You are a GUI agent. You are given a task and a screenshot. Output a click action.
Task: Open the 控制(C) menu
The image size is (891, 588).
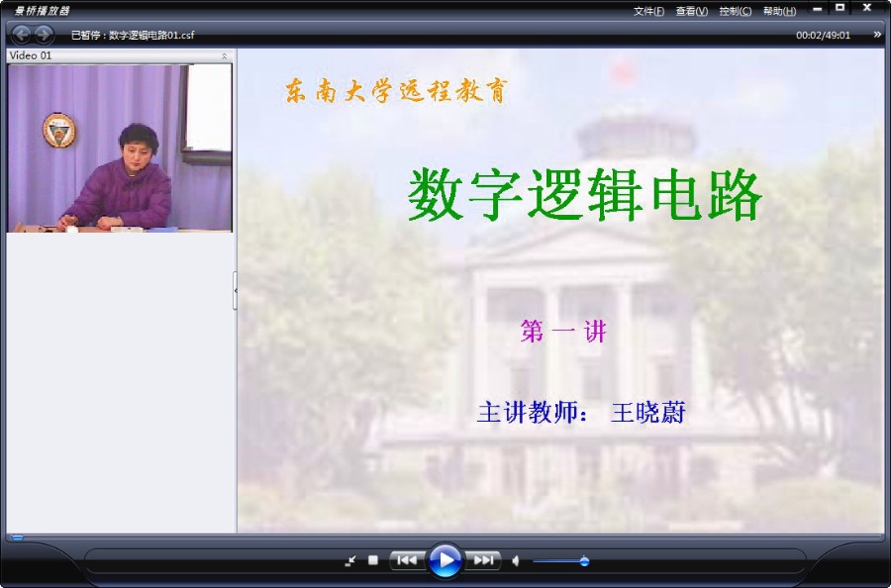tap(736, 11)
